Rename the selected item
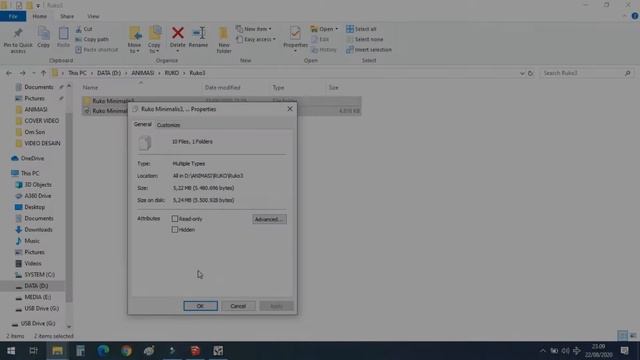640x360 pixels. [x=198, y=38]
